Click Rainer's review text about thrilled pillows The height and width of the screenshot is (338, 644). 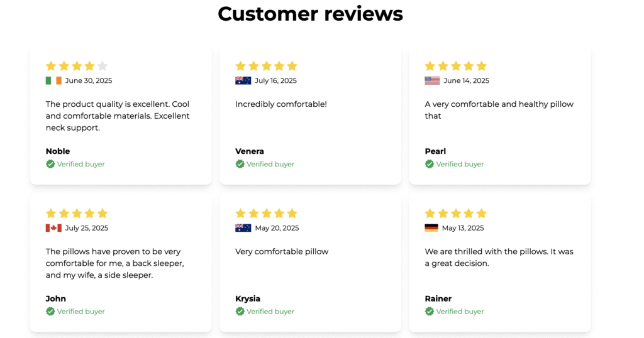[499, 258]
